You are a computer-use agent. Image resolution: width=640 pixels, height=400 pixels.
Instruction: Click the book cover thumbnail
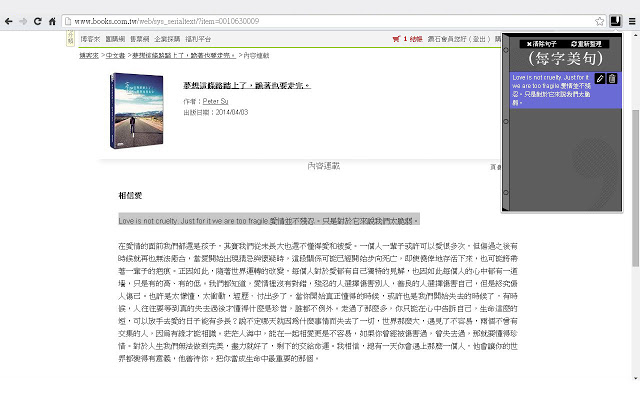tap(136, 111)
